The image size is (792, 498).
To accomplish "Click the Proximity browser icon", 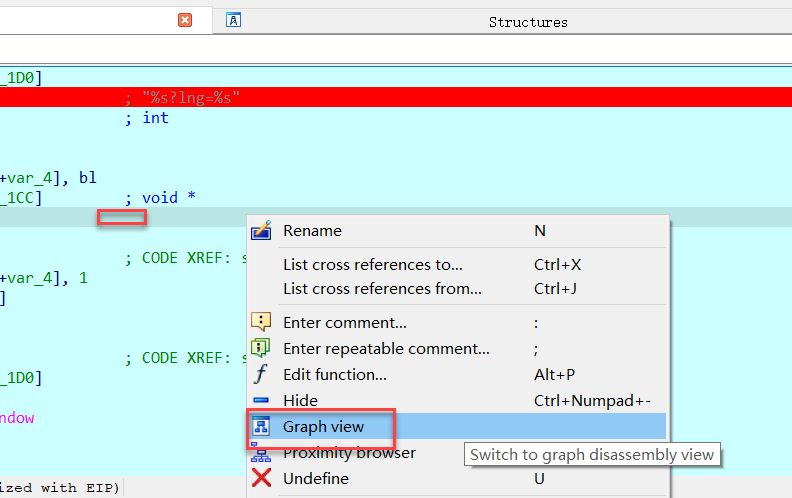I will (x=261, y=453).
